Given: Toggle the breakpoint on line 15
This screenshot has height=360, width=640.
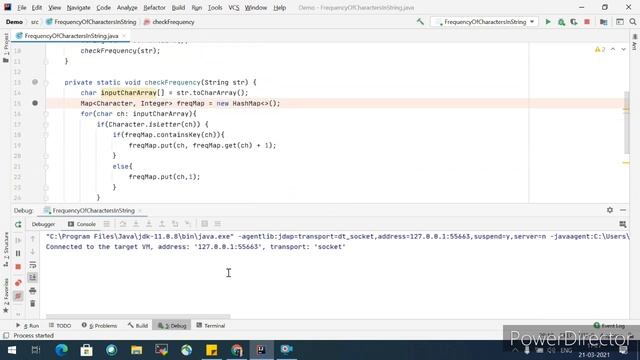Looking at the screenshot, I should click(35, 103).
